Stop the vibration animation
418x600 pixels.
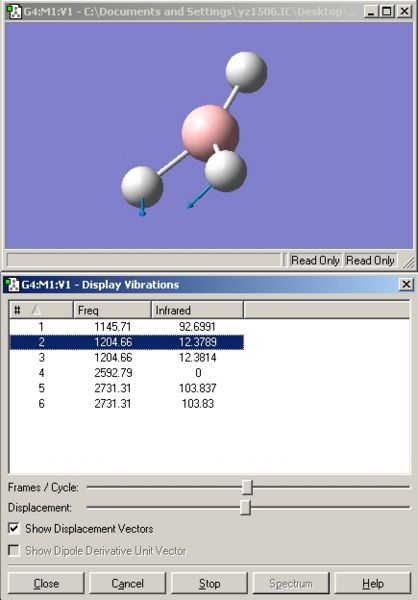(209, 584)
